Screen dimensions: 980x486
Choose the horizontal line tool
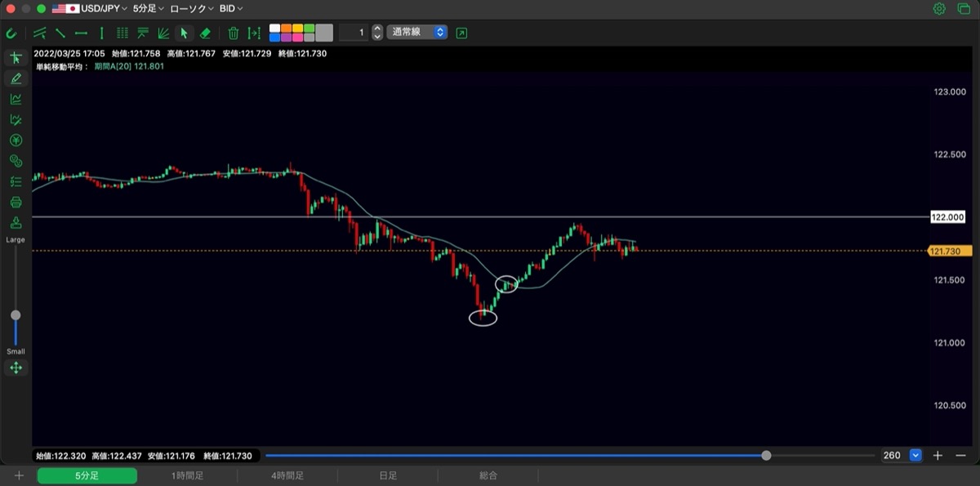coord(81,33)
